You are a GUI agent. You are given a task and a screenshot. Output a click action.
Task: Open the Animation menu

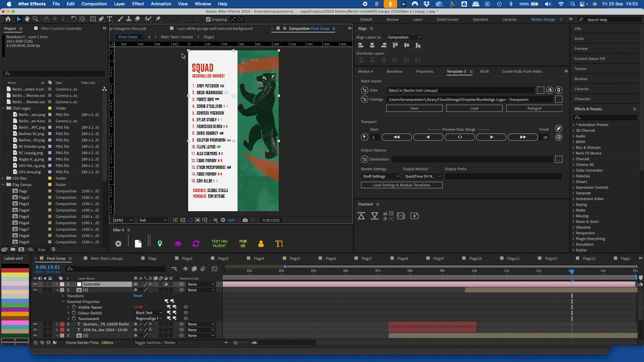point(161,4)
